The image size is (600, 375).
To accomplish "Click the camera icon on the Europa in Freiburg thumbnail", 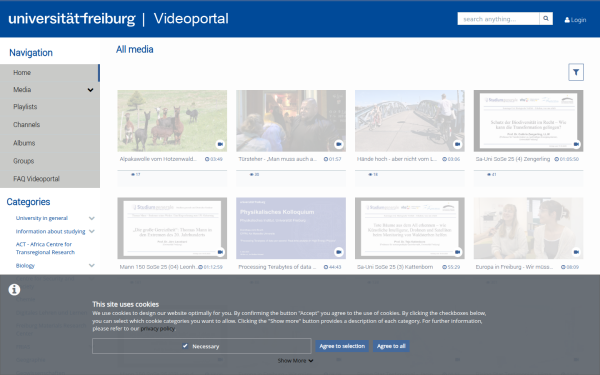I will 576,252.
